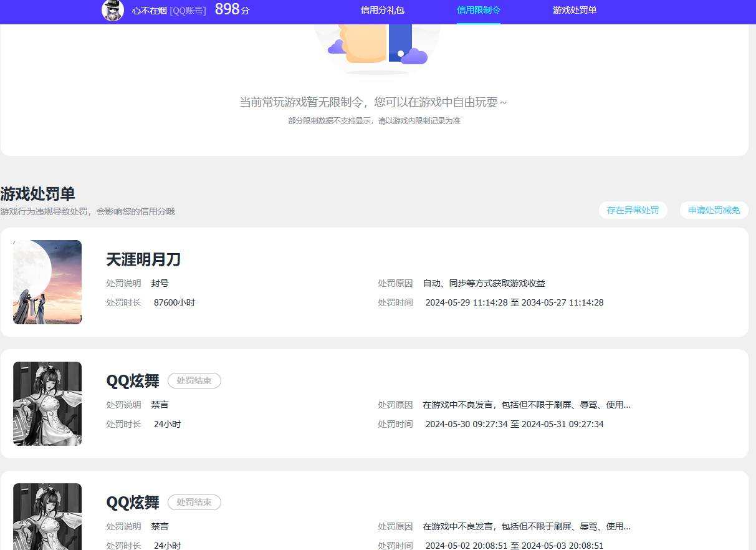Click the [QQ账号] label

[x=188, y=11]
